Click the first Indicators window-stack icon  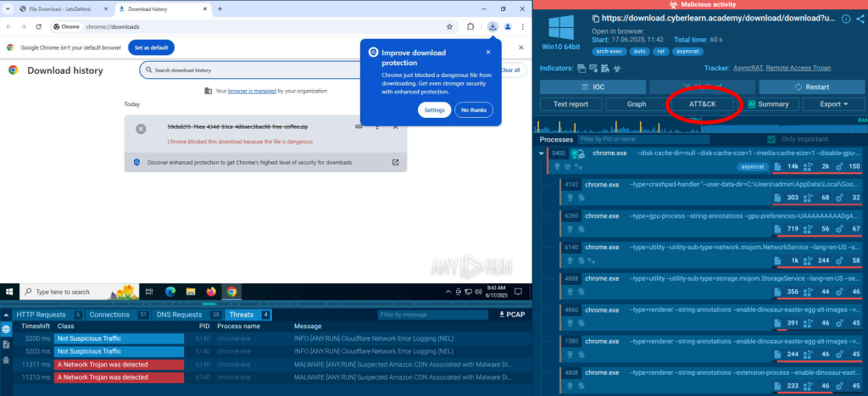(x=581, y=68)
